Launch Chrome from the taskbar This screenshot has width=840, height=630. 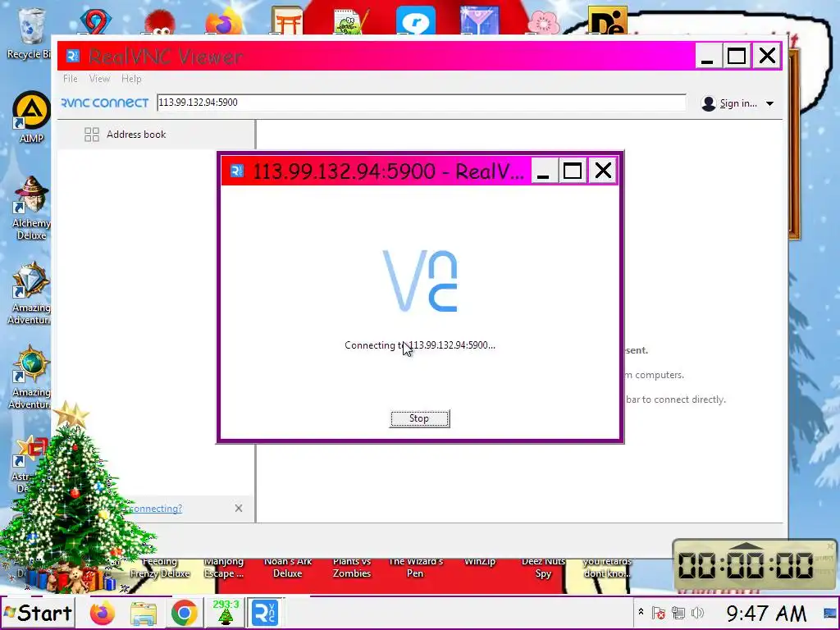[185, 614]
